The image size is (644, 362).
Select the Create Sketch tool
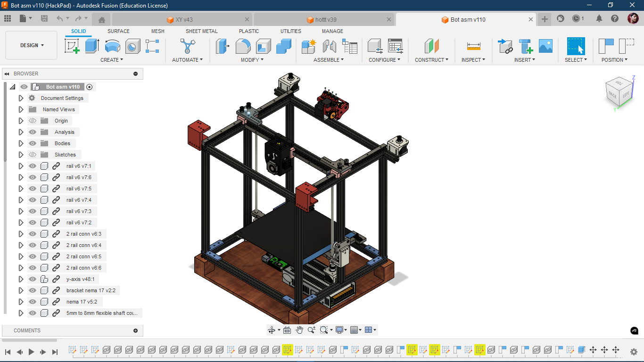(x=73, y=46)
